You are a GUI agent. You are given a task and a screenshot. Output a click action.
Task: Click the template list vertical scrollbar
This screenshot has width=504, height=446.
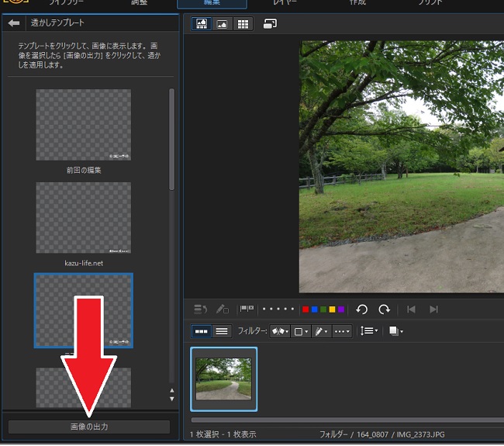coord(171,140)
